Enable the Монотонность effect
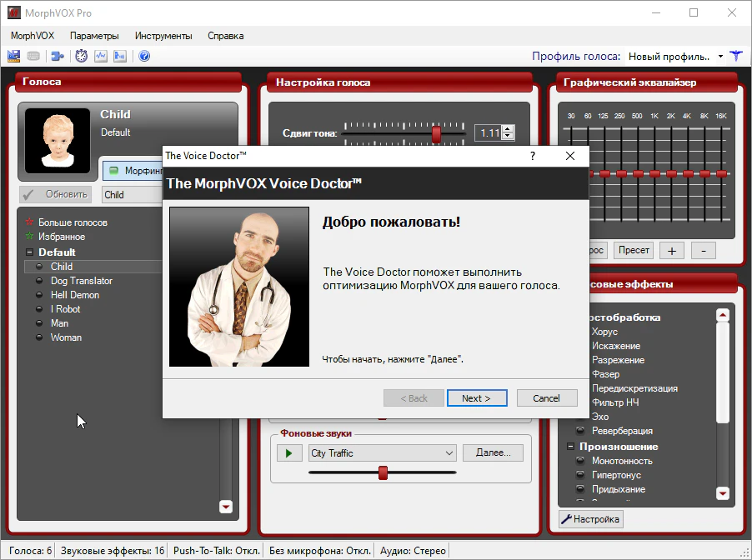Viewport: 752px width, 560px height. pyautogui.click(x=580, y=461)
